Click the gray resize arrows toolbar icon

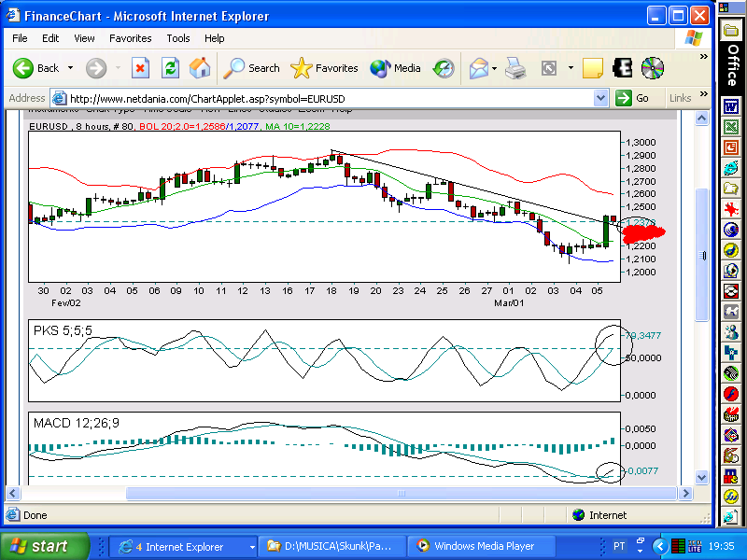(549, 68)
